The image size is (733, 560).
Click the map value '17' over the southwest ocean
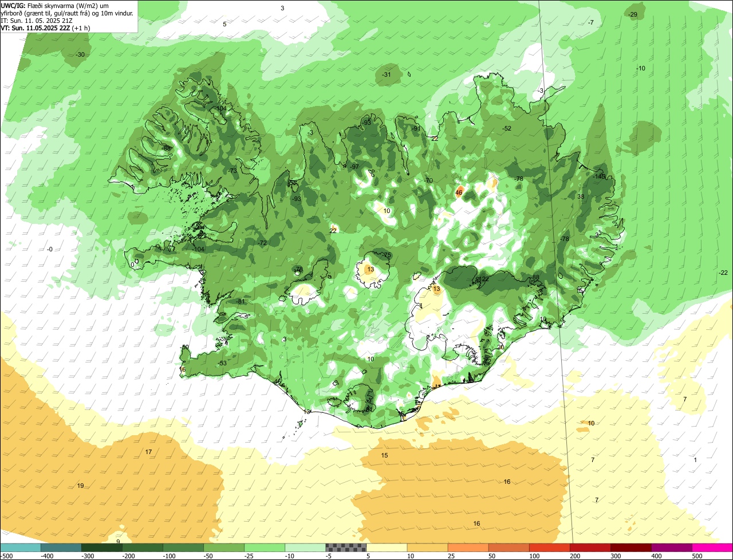click(x=148, y=452)
